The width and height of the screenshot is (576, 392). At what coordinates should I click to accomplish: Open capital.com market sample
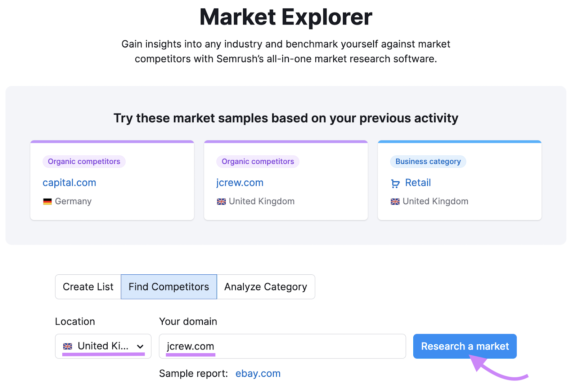tap(69, 183)
